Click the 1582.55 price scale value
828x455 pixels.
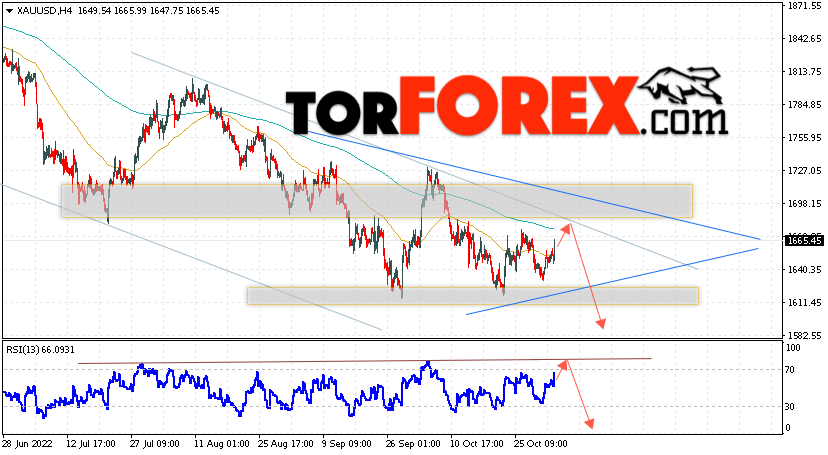[x=804, y=336]
